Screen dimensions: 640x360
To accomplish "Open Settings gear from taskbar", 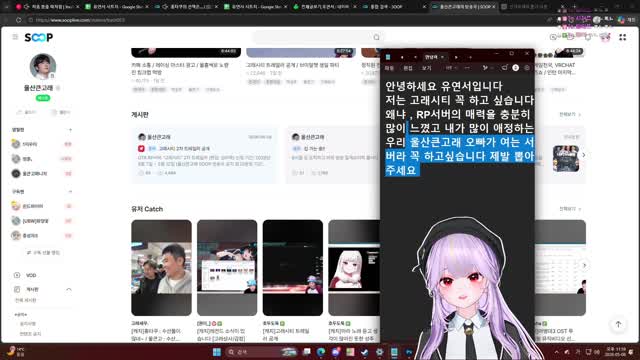I will [380, 352].
